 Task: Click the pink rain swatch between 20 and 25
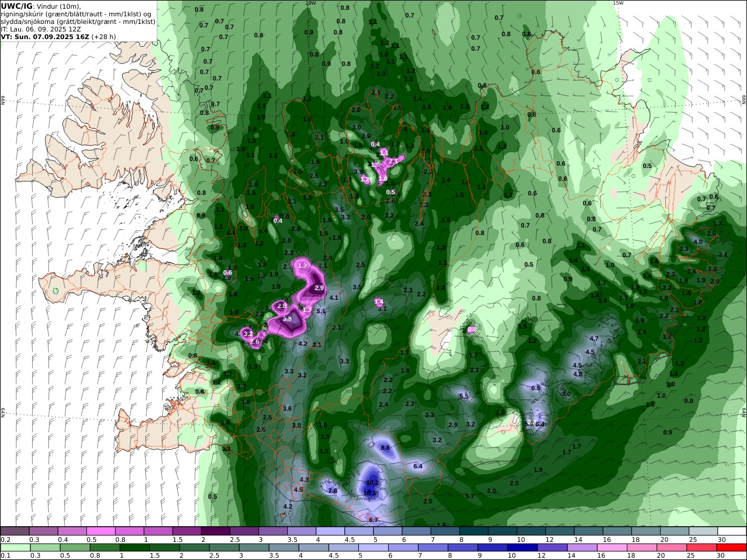(671, 547)
